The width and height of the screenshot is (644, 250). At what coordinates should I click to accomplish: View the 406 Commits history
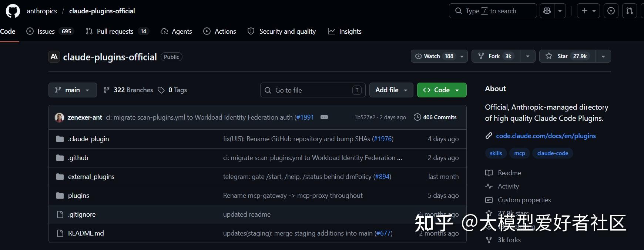point(435,117)
